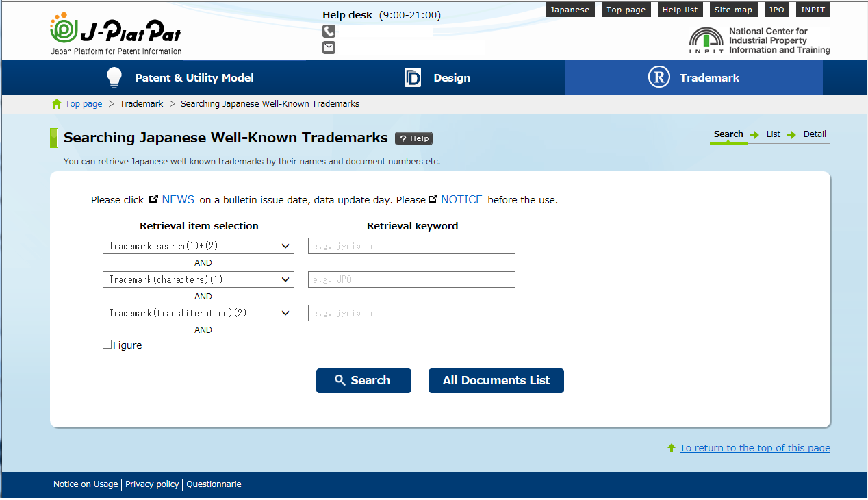This screenshot has width=868, height=500.
Task: Switch to the Design tab
Action: click(x=438, y=78)
